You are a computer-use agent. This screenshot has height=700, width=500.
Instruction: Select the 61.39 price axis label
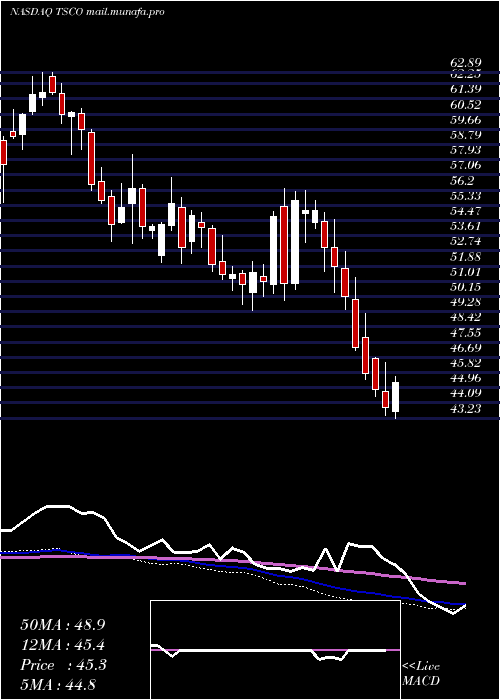(466, 89)
